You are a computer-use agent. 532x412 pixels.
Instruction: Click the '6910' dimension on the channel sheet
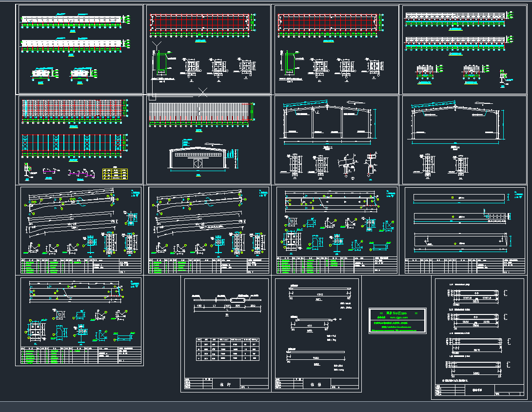[476, 301]
